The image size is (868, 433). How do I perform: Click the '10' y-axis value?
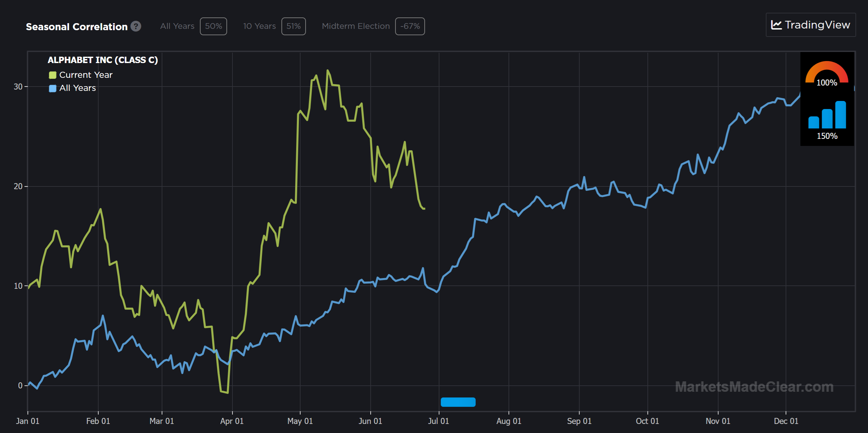[18, 286]
